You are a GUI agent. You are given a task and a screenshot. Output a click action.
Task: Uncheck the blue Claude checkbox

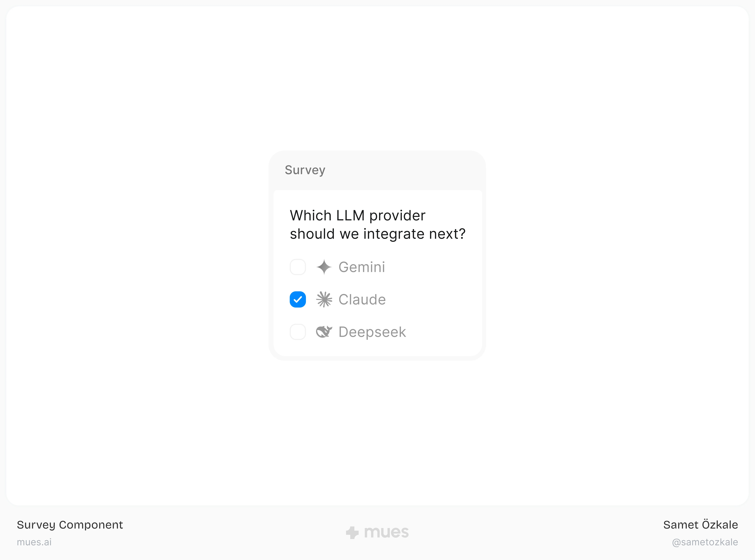298,299
